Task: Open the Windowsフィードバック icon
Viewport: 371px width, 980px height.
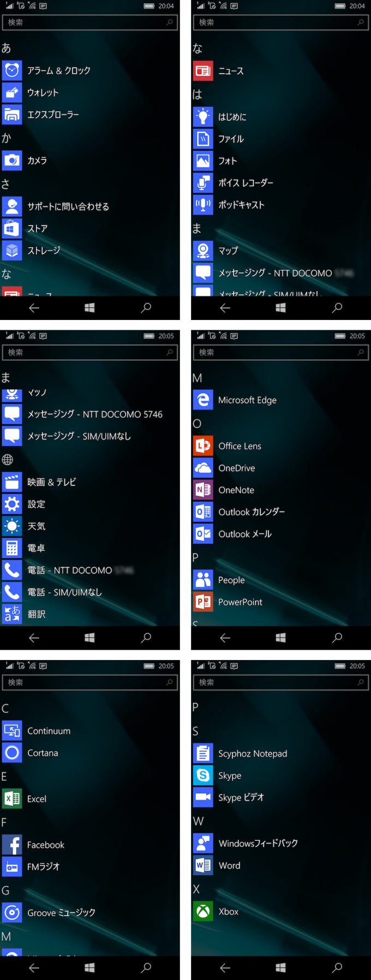Action: pyautogui.click(x=203, y=844)
